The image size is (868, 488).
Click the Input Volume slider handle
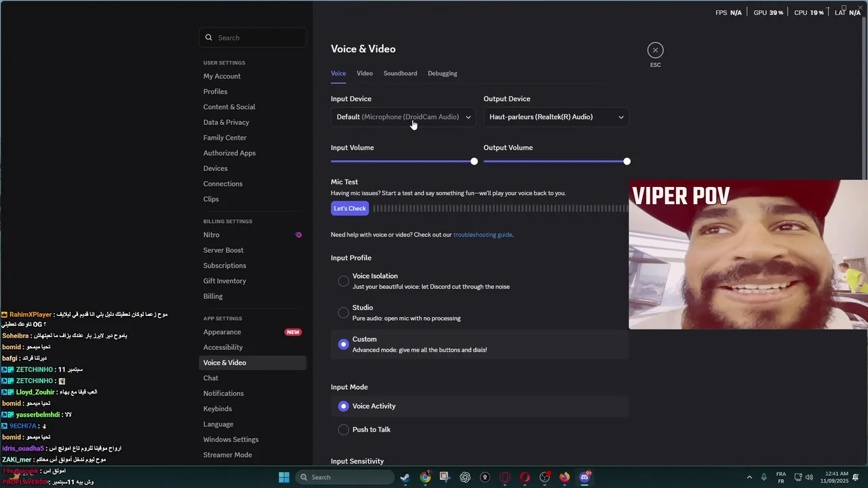(x=474, y=161)
